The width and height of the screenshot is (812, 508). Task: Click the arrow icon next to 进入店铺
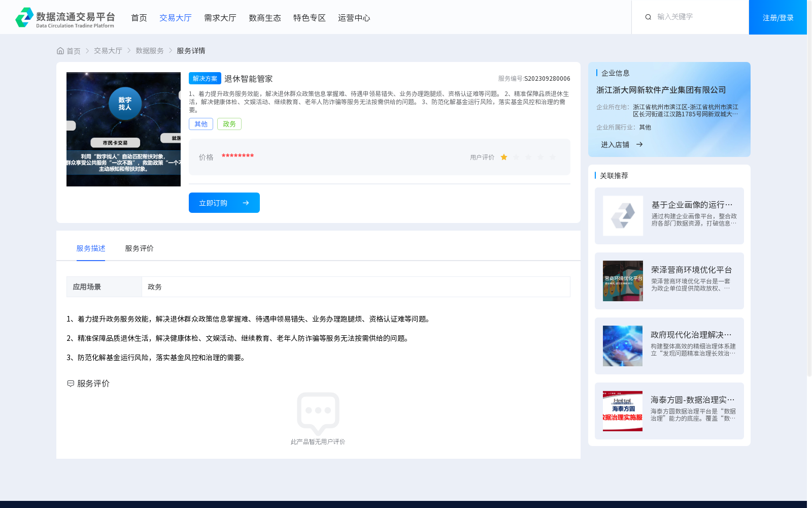639,144
